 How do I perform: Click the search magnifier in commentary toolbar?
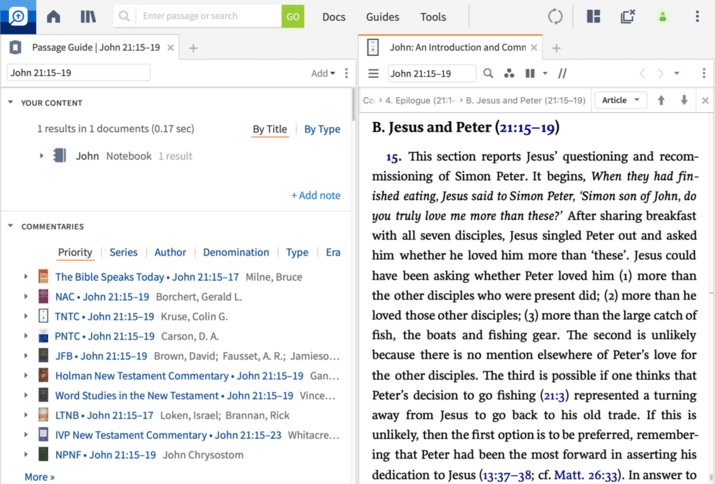click(489, 73)
